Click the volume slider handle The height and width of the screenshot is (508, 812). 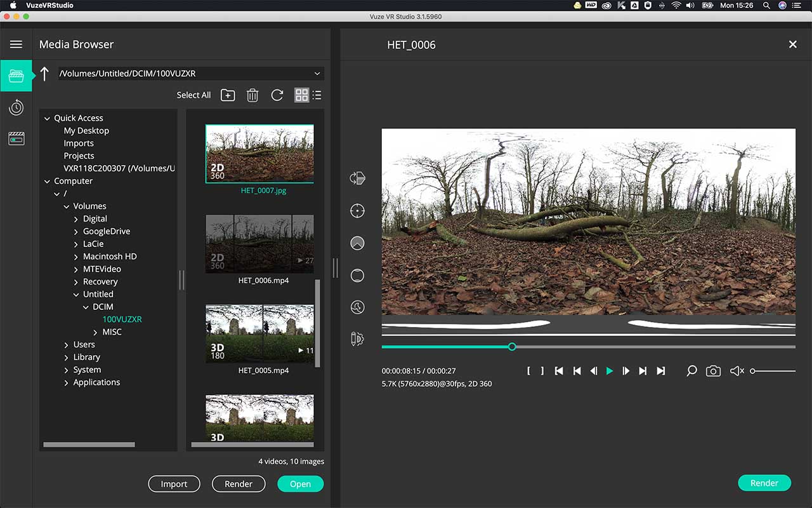[x=752, y=371]
